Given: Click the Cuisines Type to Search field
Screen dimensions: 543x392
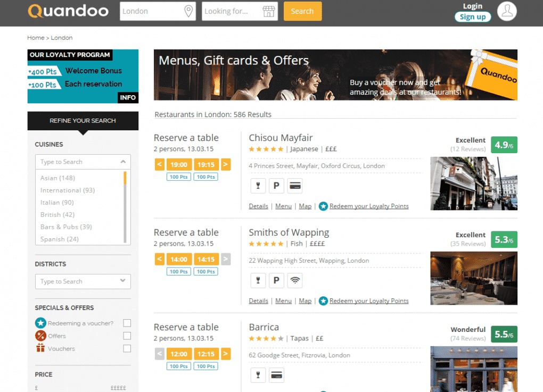Looking at the screenshot, I should [83, 162].
